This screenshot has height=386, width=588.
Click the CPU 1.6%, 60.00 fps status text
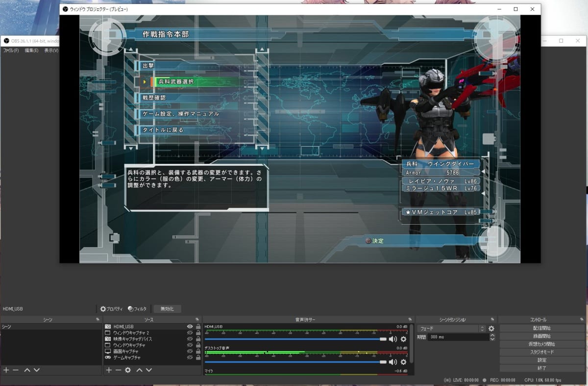(x=543, y=380)
